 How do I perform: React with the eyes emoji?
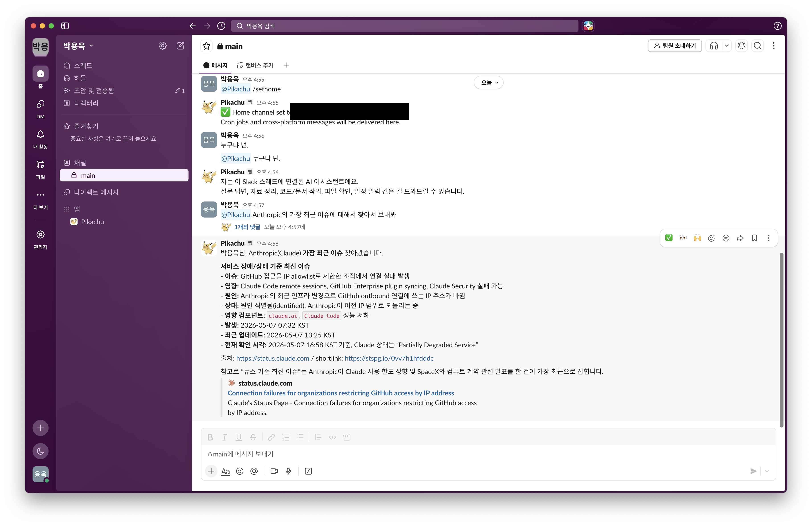[683, 238]
